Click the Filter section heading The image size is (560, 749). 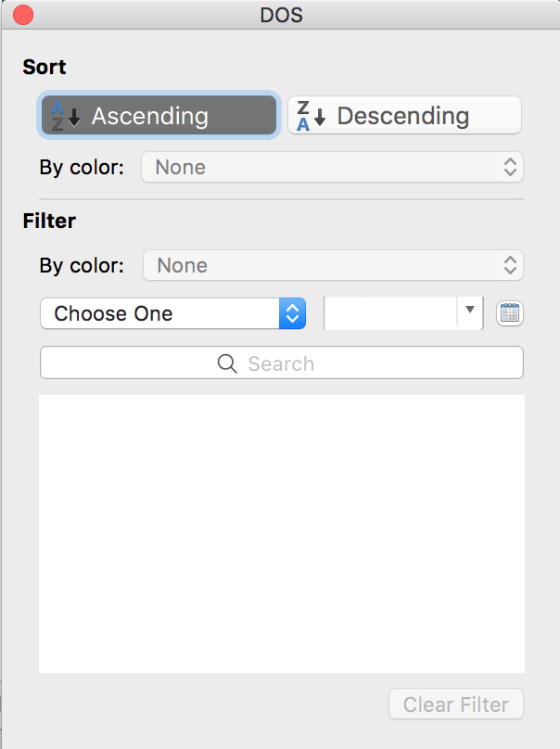[49, 222]
